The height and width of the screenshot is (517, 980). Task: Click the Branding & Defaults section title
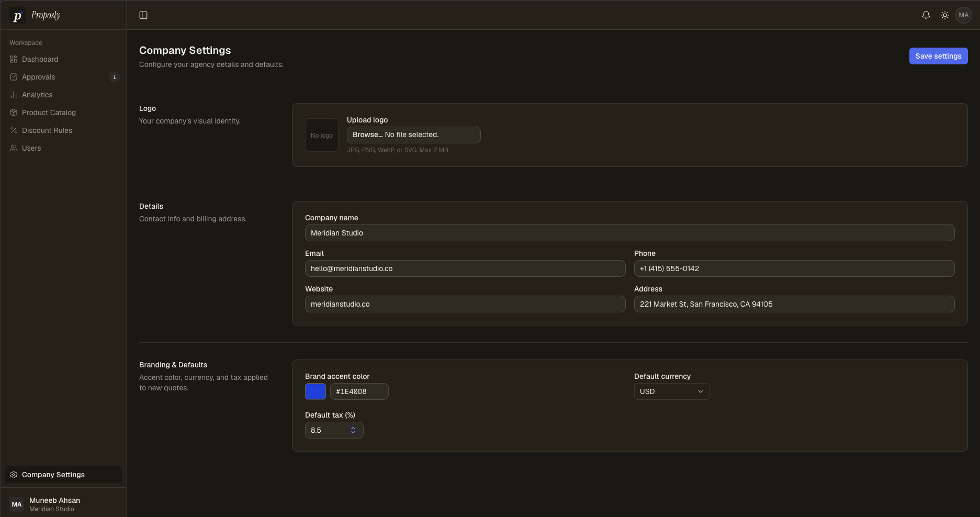[173, 365]
